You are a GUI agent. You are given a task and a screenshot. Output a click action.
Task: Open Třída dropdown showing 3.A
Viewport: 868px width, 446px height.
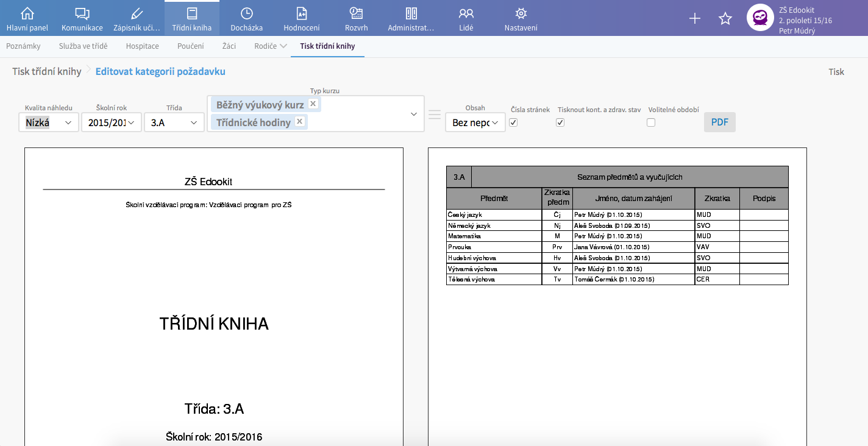[x=174, y=122]
